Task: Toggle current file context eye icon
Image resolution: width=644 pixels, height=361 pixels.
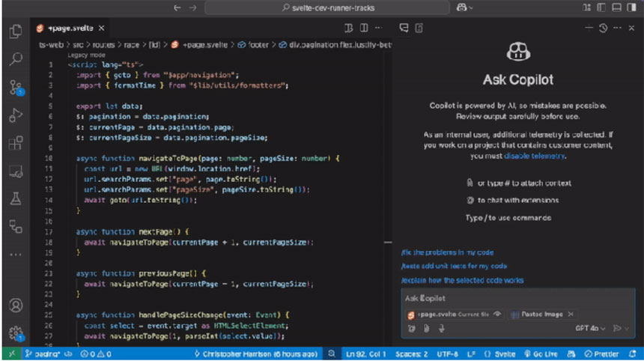Action: [x=497, y=314]
